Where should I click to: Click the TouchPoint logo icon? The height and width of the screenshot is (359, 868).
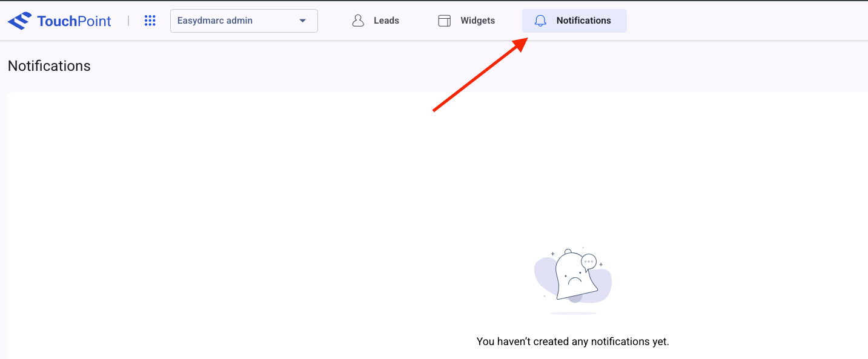[19, 21]
